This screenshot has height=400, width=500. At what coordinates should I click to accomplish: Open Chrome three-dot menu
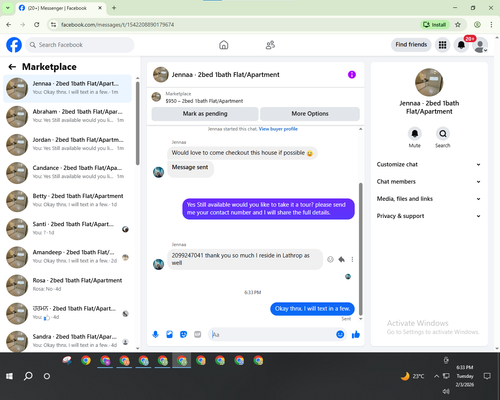click(491, 25)
